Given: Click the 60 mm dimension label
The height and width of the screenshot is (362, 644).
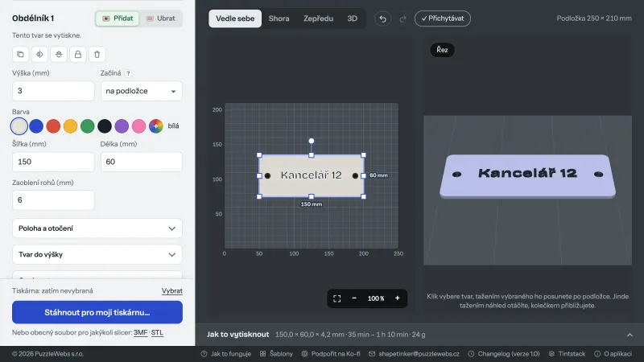Looking at the screenshot, I should click(x=378, y=175).
